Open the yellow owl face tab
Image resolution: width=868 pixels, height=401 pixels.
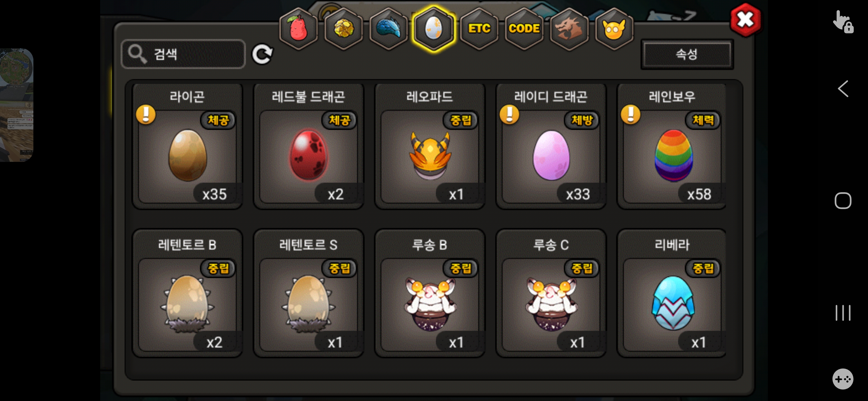click(614, 29)
